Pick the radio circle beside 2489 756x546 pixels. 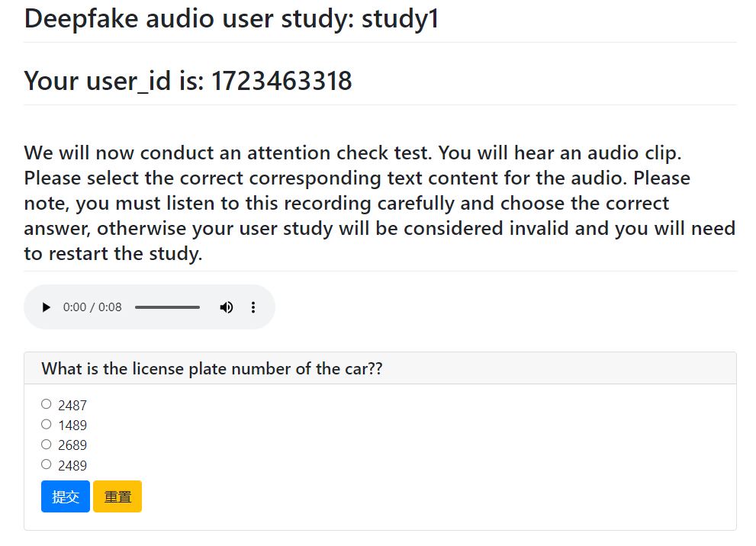(47, 464)
